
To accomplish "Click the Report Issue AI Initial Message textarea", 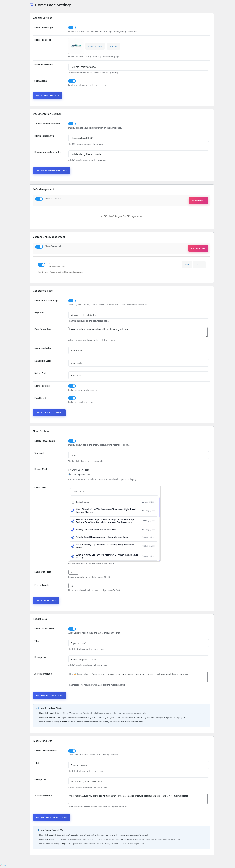I will click(x=138, y=677).
